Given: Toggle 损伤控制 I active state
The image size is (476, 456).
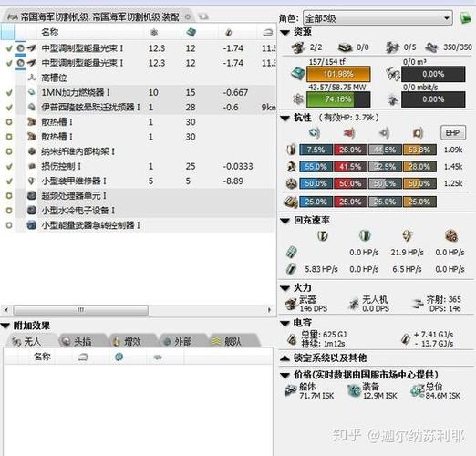Looking at the screenshot, I should pos(9,166).
